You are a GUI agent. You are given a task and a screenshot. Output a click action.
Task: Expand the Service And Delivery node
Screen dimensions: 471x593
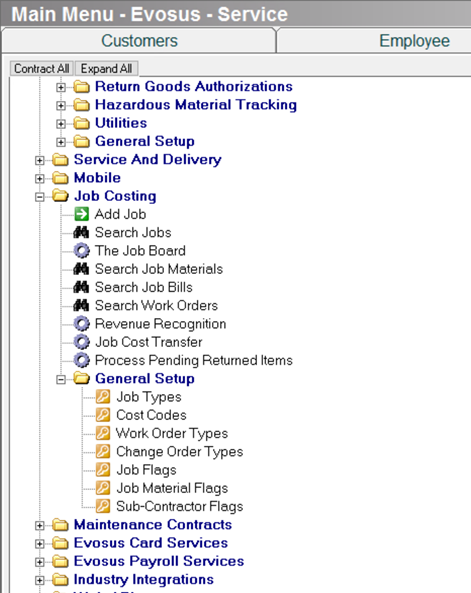(39, 160)
